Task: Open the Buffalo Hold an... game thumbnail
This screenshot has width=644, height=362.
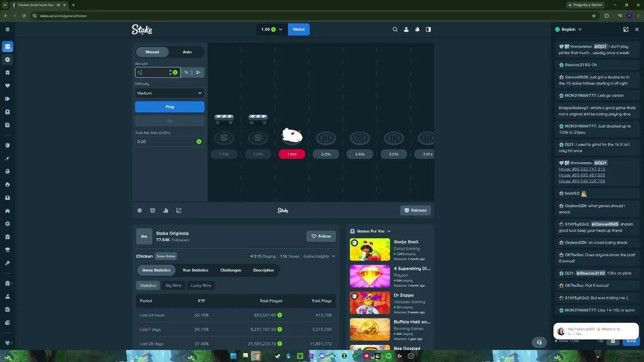Action: tap(370, 329)
